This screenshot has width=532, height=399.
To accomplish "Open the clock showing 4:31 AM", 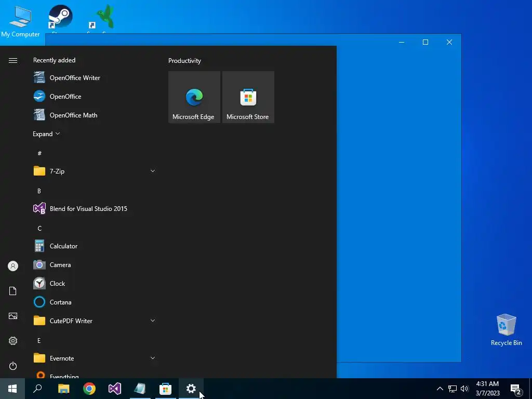I will pos(487,389).
